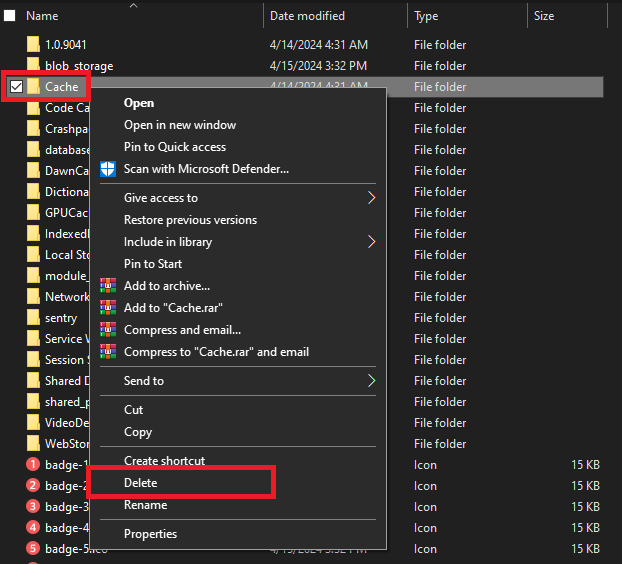Select the blob_storage folder name

click(79, 66)
